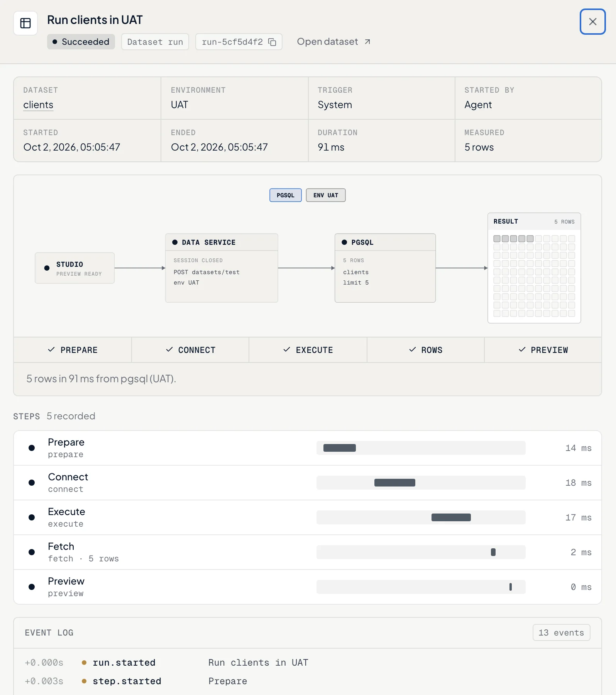Click the Started By value Agent

pos(478,105)
